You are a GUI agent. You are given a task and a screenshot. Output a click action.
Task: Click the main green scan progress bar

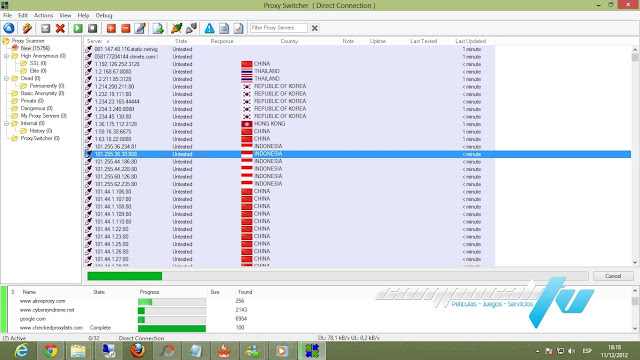click(x=337, y=276)
